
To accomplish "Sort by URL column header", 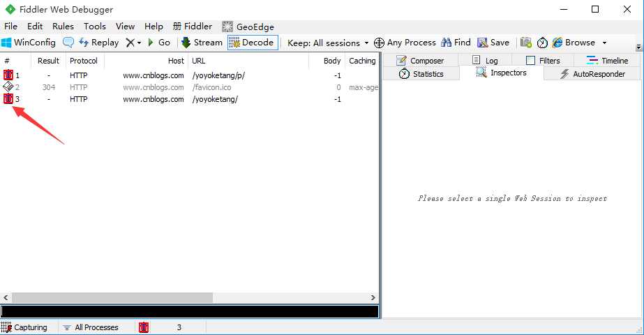I will pos(248,61).
